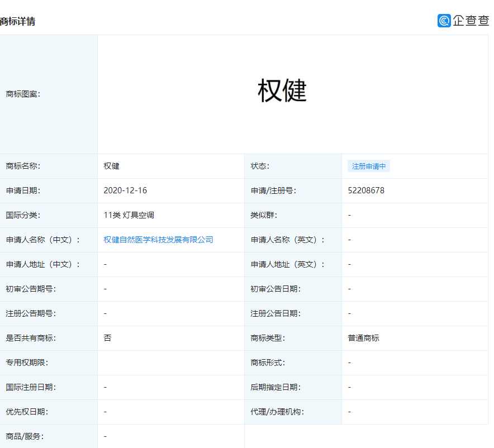494x448 pixels.
Task: Select the 11类 灯具空调 classification value
Action: pyautogui.click(x=129, y=215)
